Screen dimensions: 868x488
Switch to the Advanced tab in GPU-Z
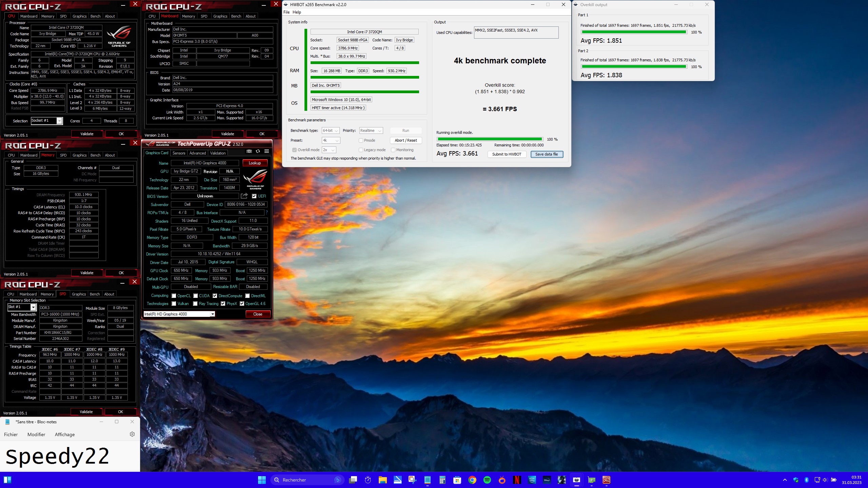[x=198, y=153]
